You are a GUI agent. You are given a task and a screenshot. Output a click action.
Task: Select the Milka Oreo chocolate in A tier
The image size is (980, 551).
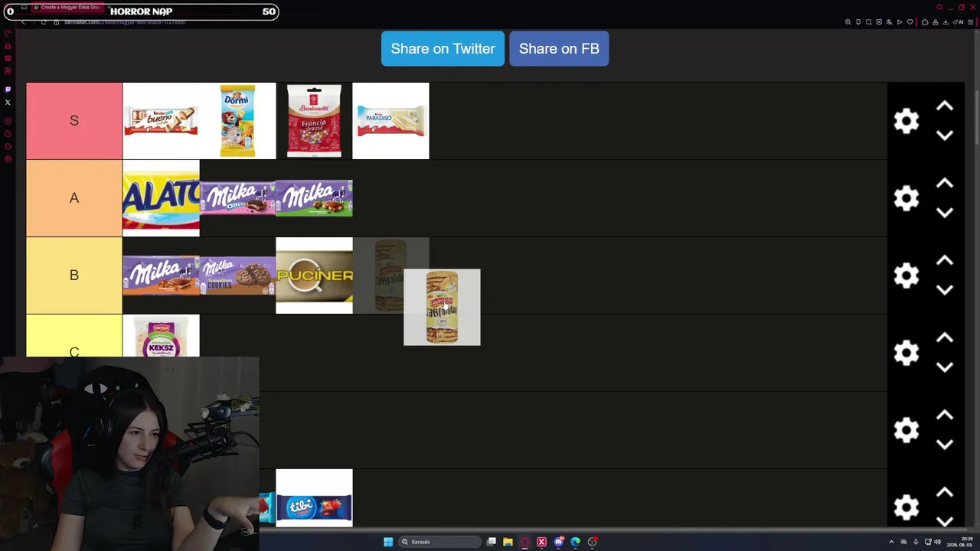pos(237,198)
